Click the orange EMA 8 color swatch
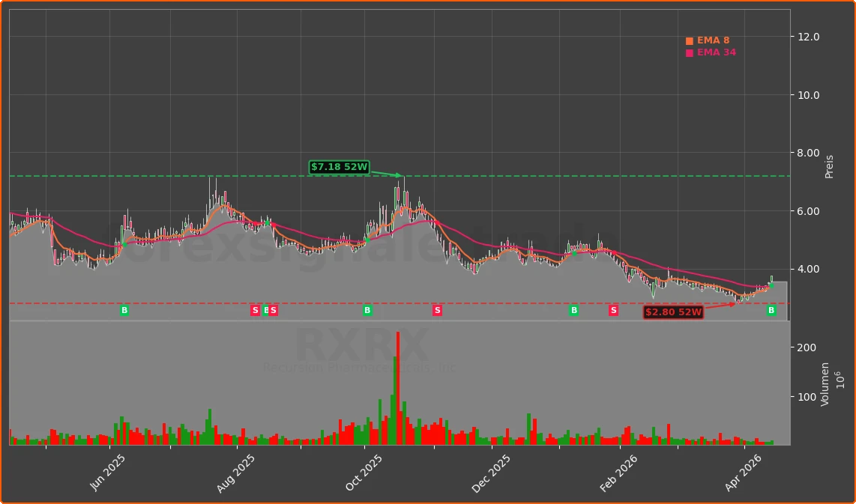Image resolution: width=856 pixels, height=504 pixels. click(x=689, y=40)
